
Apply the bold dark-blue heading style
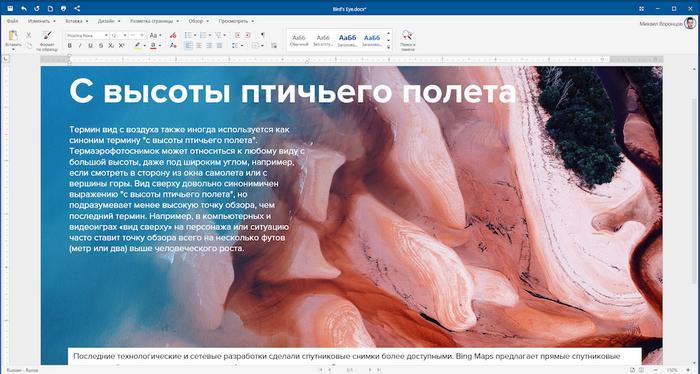347,40
